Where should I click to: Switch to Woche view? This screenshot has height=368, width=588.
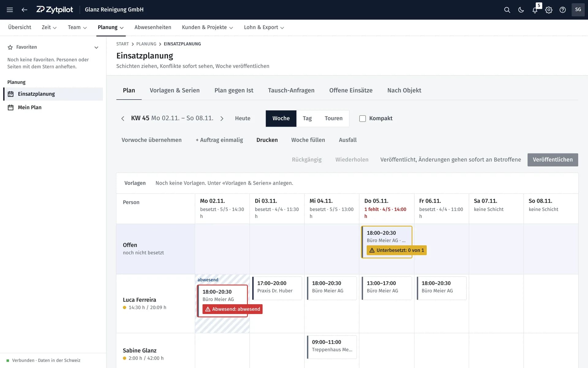click(281, 118)
